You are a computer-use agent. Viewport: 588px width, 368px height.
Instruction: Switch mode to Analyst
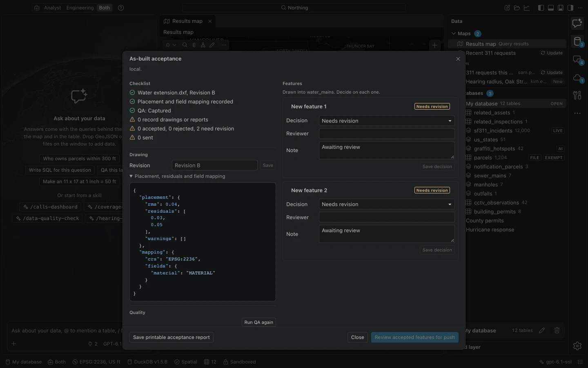[52, 8]
